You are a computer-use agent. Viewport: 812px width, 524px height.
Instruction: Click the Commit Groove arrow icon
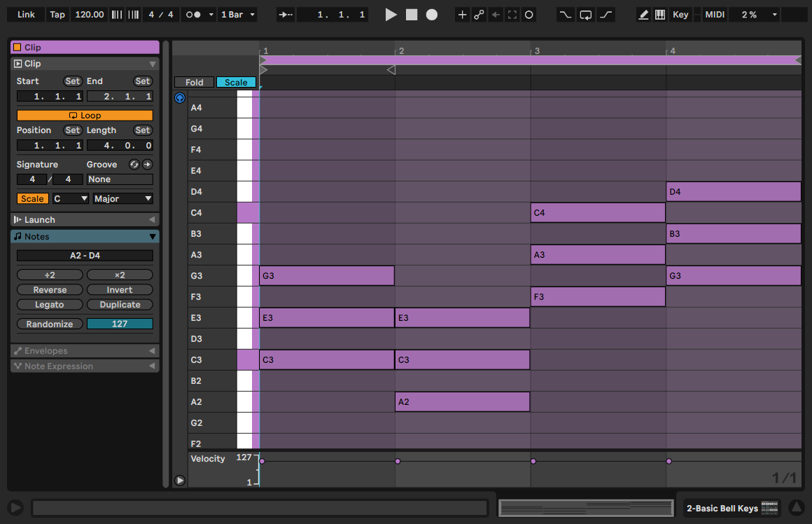click(x=147, y=165)
